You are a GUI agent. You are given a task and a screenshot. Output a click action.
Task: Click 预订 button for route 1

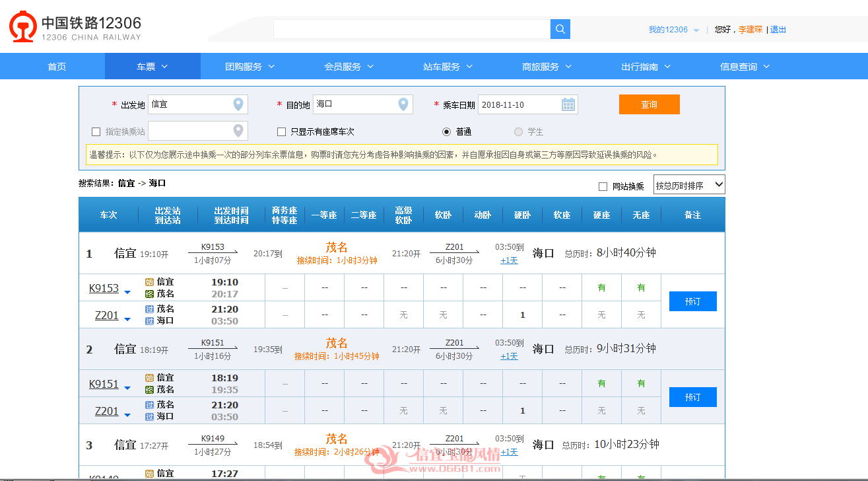pyautogui.click(x=692, y=301)
